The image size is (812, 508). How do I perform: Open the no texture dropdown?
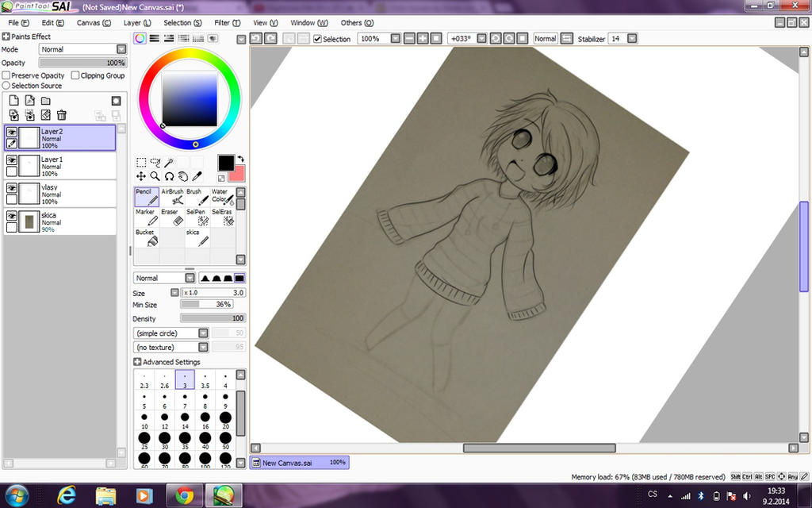pyautogui.click(x=203, y=347)
